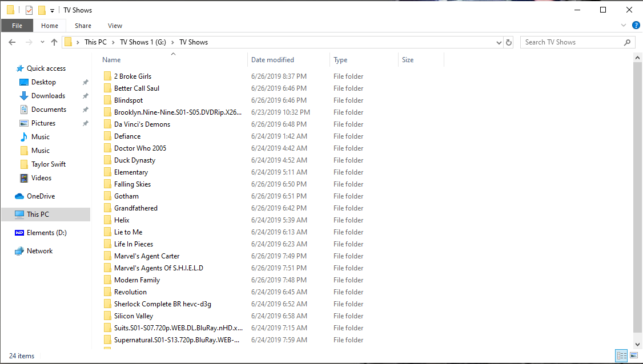The height and width of the screenshot is (364, 643).
Task: Open the Share ribbon tab
Action: pos(83,26)
